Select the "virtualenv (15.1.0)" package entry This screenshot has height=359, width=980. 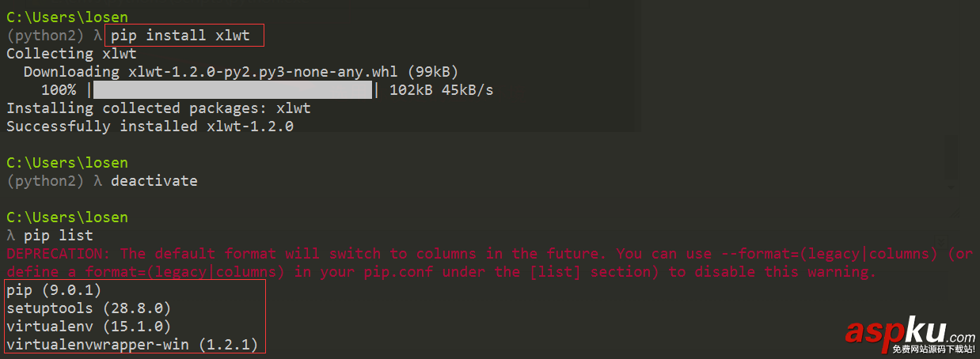[89, 327]
